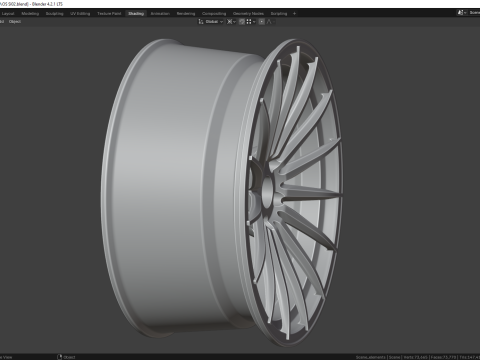Switch to UV Editing workspace
The image size is (480, 360).
[x=80, y=14]
